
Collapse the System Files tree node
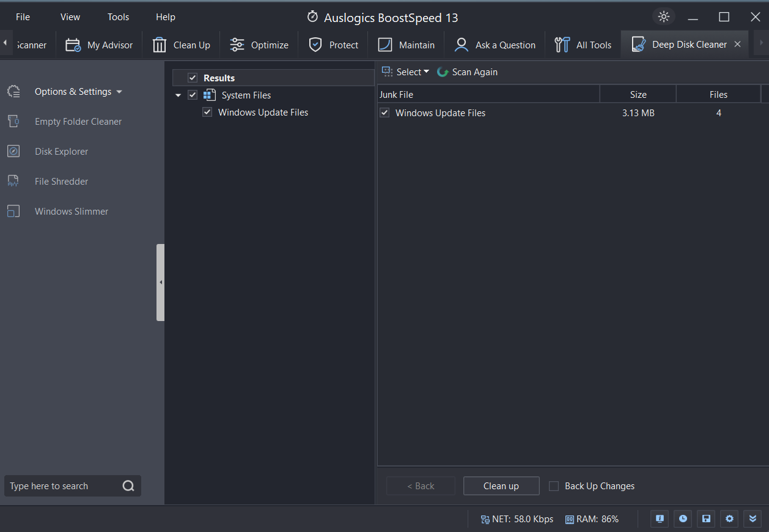coord(178,95)
